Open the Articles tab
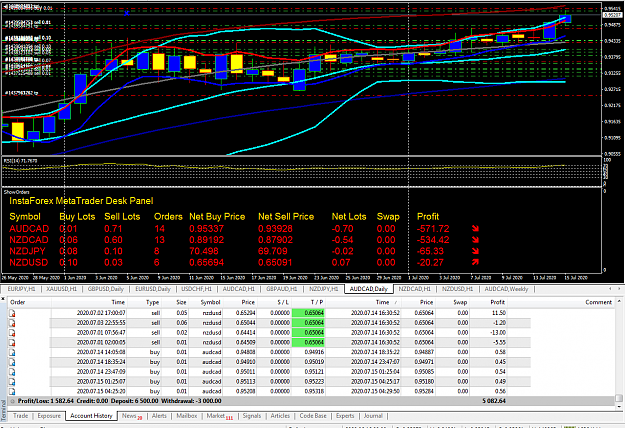This screenshot has height=428, width=625. pos(280,416)
